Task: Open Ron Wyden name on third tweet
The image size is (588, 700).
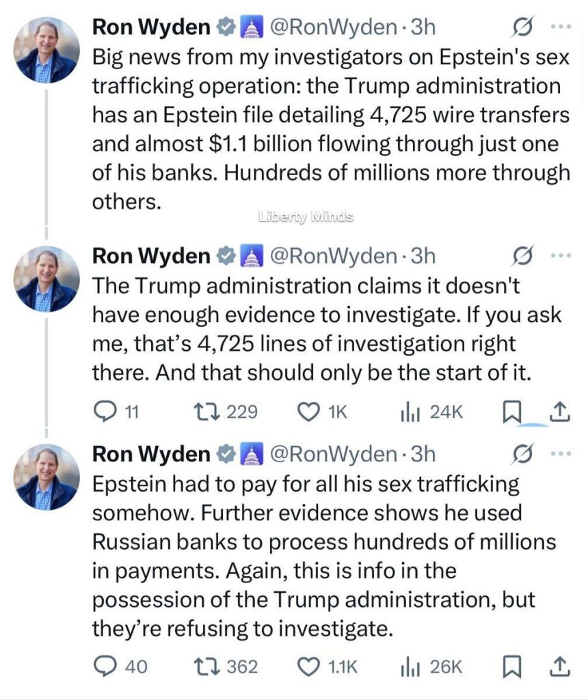Action: point(151,454)
